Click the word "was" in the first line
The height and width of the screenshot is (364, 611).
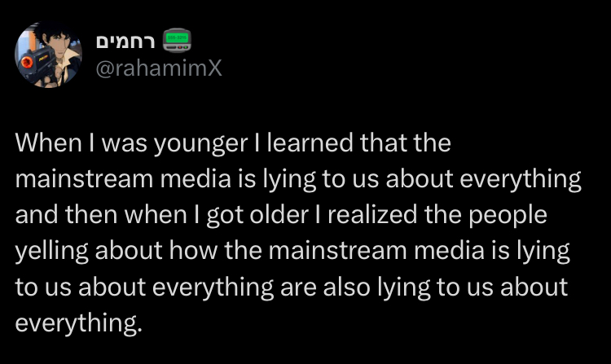click(x=125, y=144)
